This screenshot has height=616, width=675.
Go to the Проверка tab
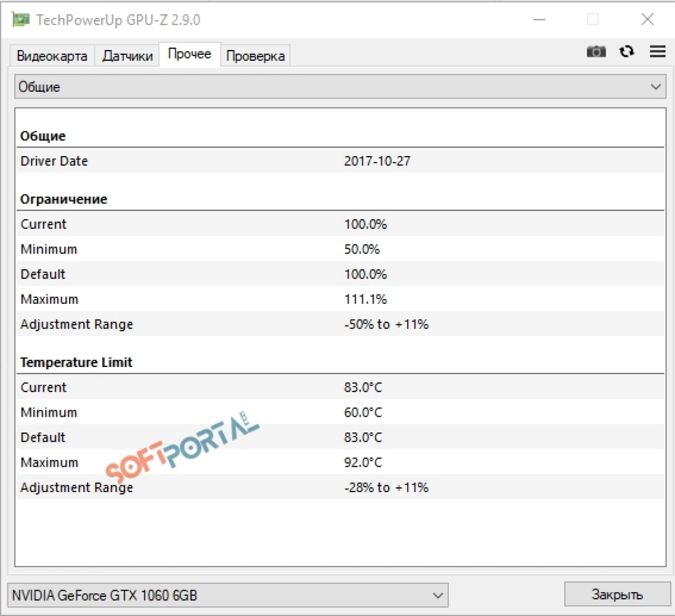255,56
